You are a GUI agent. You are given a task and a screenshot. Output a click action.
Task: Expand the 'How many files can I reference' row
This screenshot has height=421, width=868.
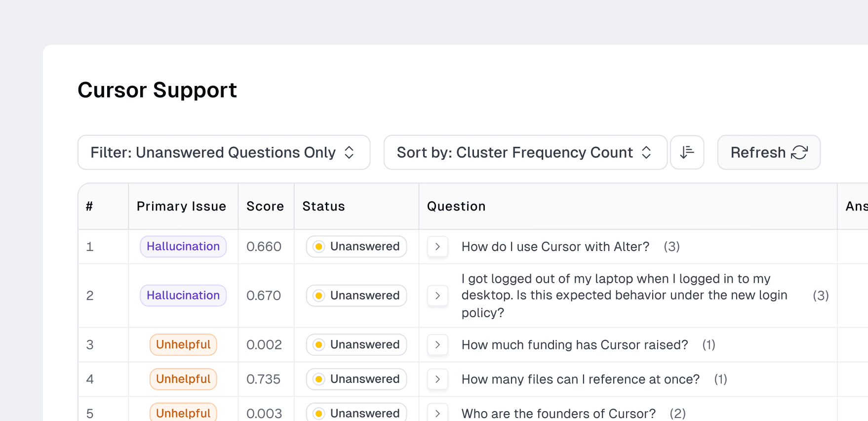(437, 379)
